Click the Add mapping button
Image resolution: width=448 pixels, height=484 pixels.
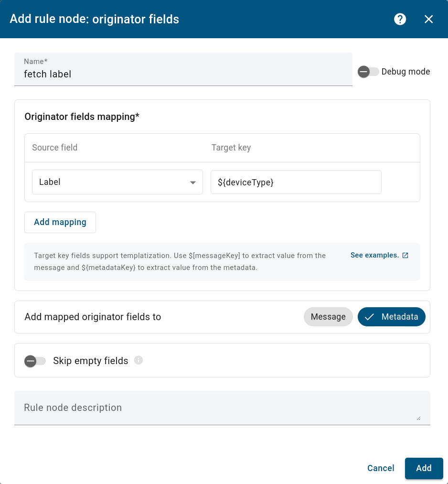(x=60, y=222)
